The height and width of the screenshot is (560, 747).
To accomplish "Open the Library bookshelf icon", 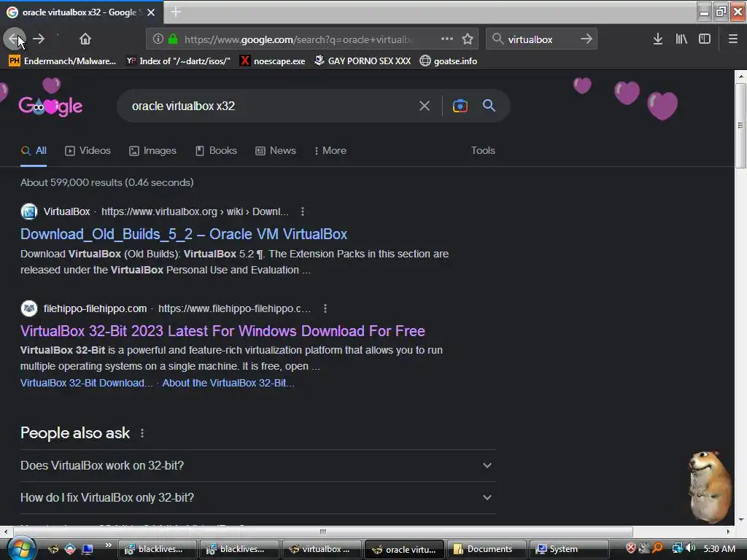I will click(681, 39).
